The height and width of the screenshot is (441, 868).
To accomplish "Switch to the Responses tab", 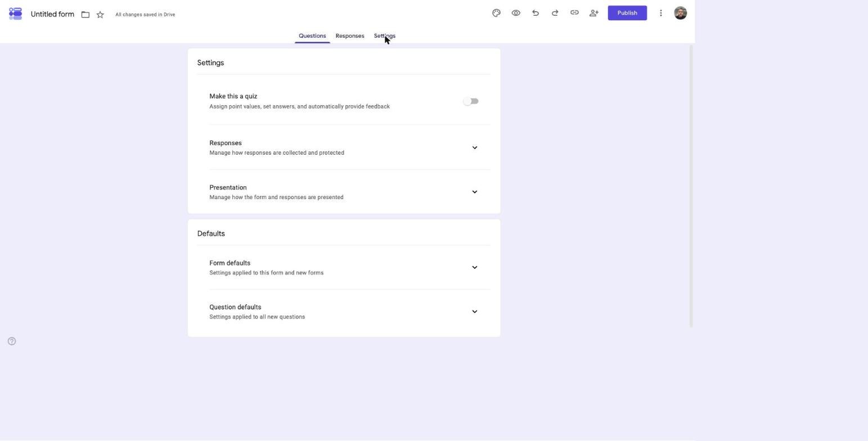I will [350, 36].
